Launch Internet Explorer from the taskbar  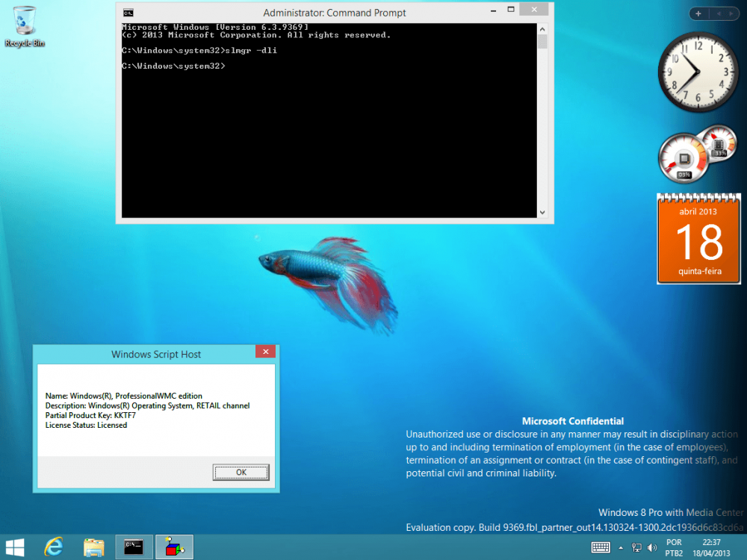click(x=54, y=547)
